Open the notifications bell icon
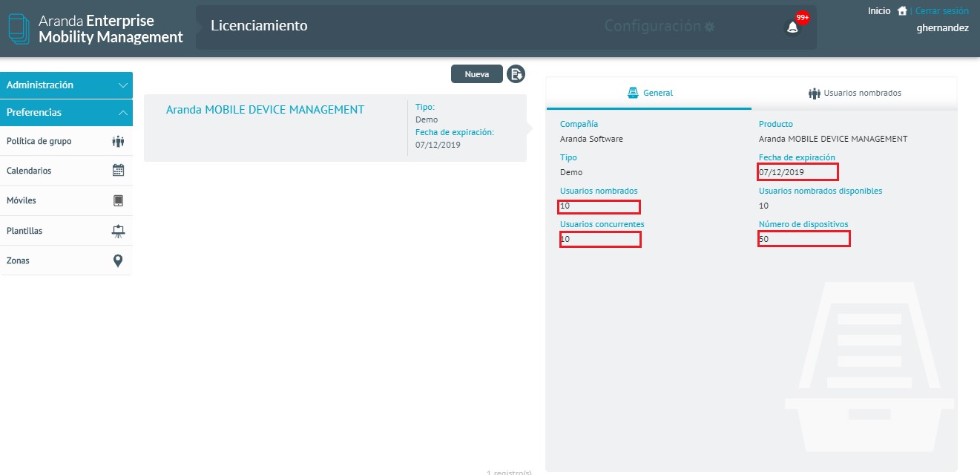 792,27
